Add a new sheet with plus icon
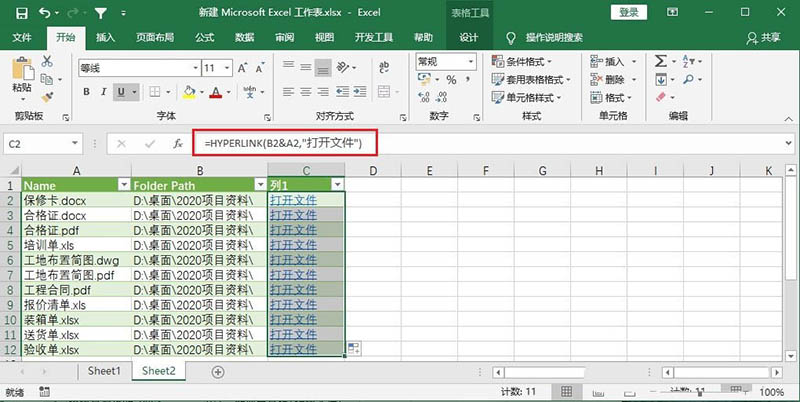The width and height of the screenshot is (800, 402). pyautogui.click(x=218, y=371)
